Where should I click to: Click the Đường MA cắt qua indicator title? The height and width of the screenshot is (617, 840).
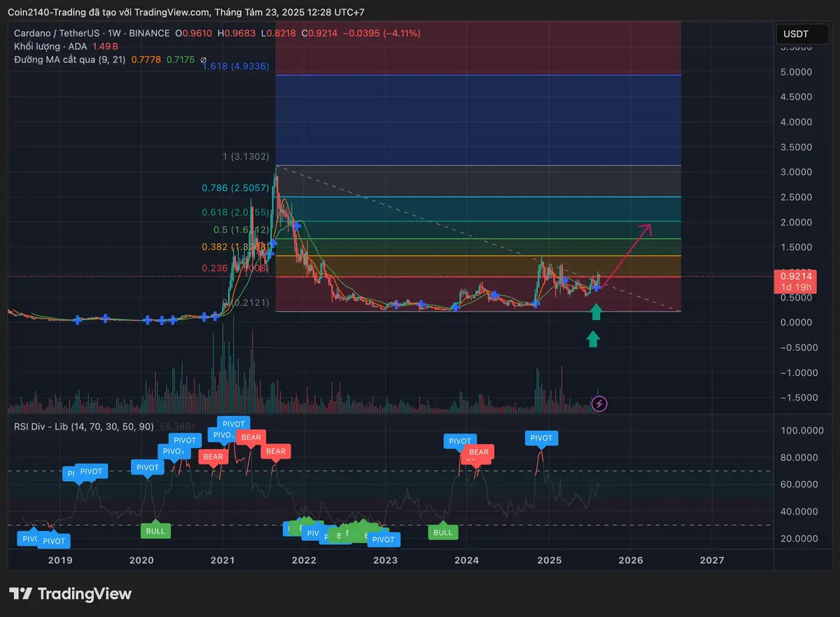click(x=69, y=60)
